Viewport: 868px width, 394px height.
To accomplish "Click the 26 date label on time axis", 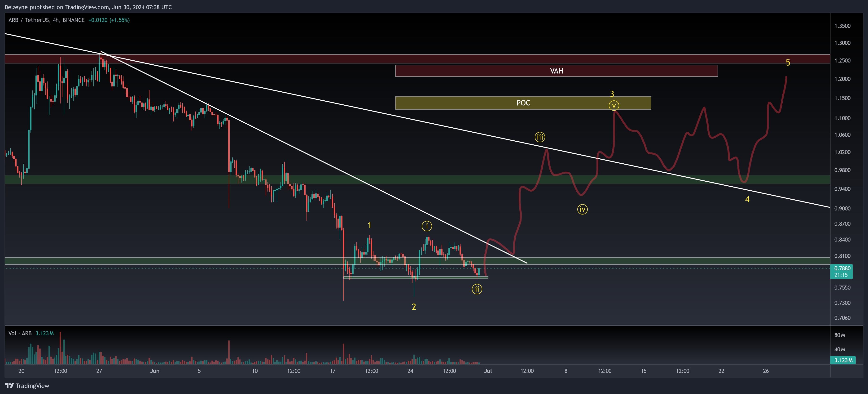I will [766, 371].
